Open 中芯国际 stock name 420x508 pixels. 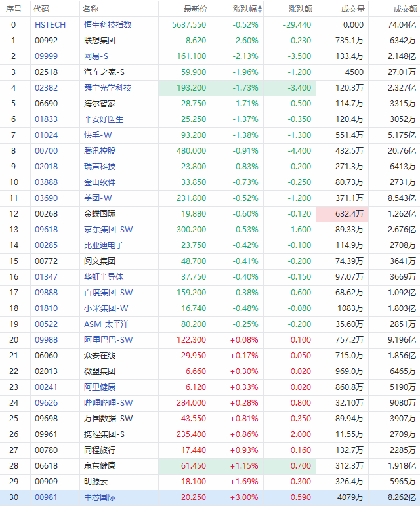pyautogui.click(x=100, y=497)
